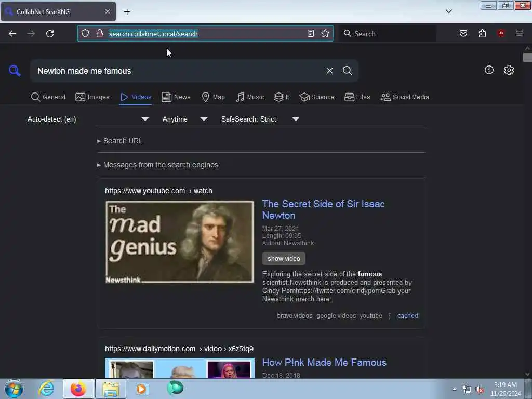Show hidden system tray icons
532x399 pixels.
[454, 389]
